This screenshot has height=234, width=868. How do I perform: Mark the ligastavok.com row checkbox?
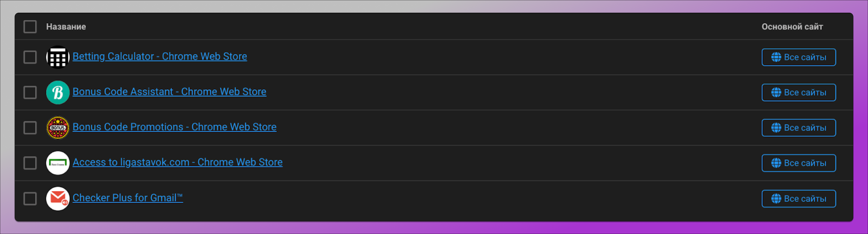[30, 163]
